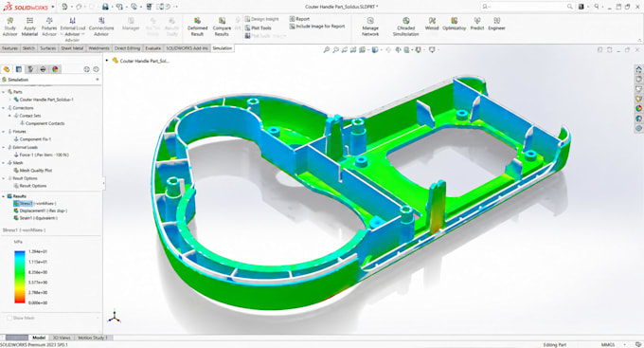Select the Component Fix-1 fixture

(32, 139)
